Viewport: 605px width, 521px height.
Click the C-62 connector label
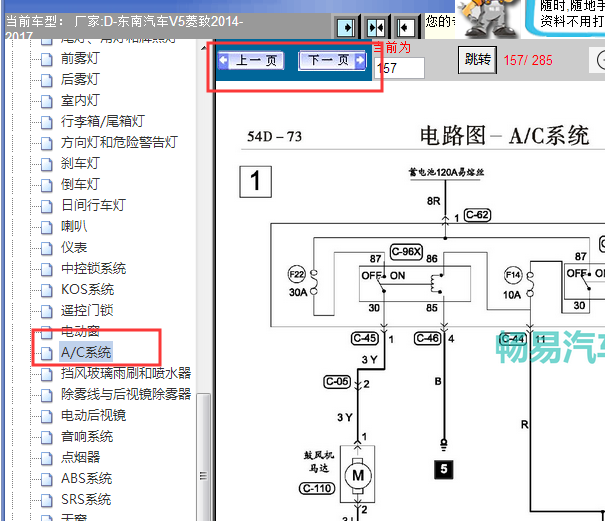click(477, 215)
